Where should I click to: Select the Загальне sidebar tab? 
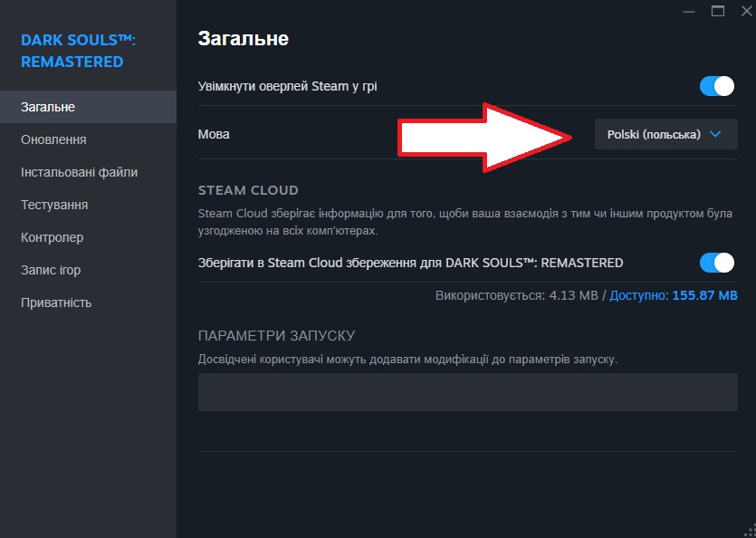click(x=88, y=107)
